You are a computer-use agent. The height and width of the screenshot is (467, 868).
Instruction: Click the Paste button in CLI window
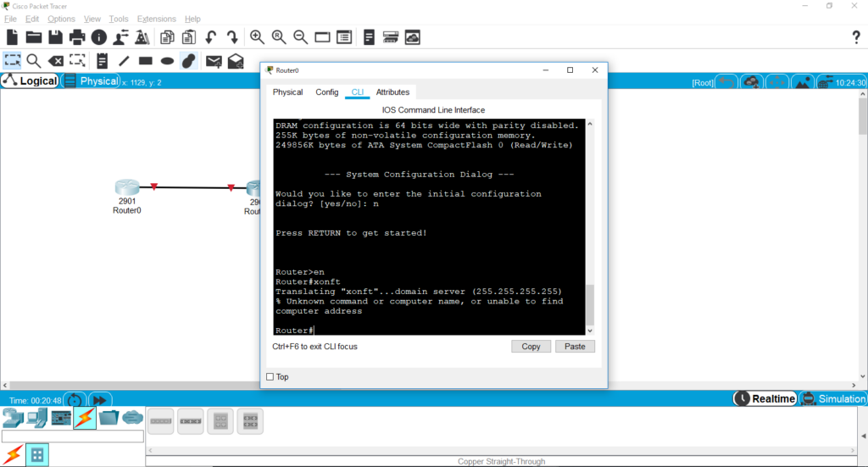(x=575, y=347)
